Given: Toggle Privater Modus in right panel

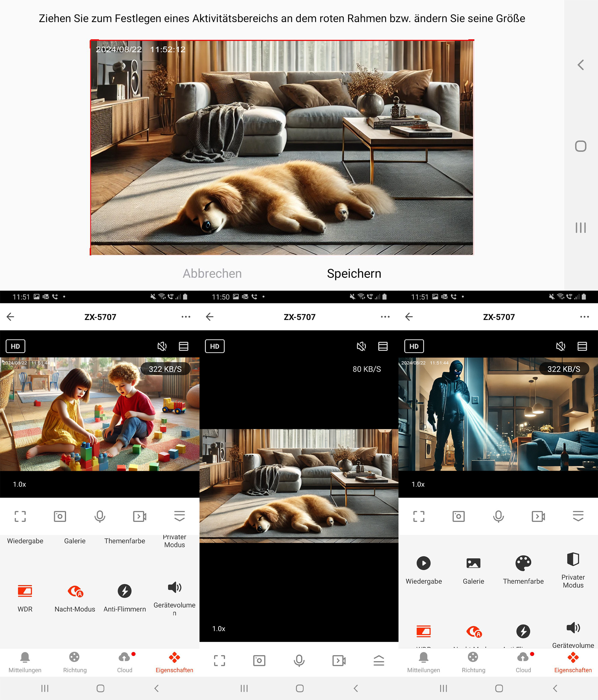Looking at the screenshot, I should tap(573, 560).
